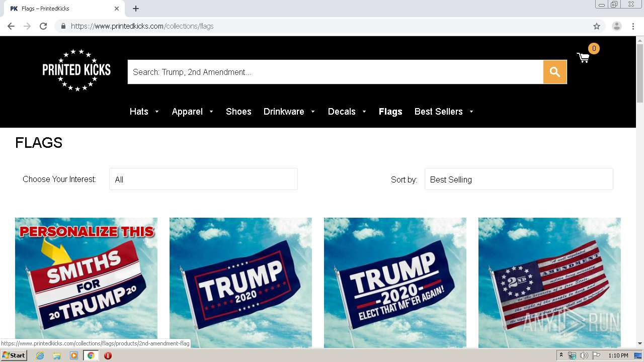Open the Choose Your Interest dropdown
The height and width of the screenshot is (362, 644).
pos(203,179)
